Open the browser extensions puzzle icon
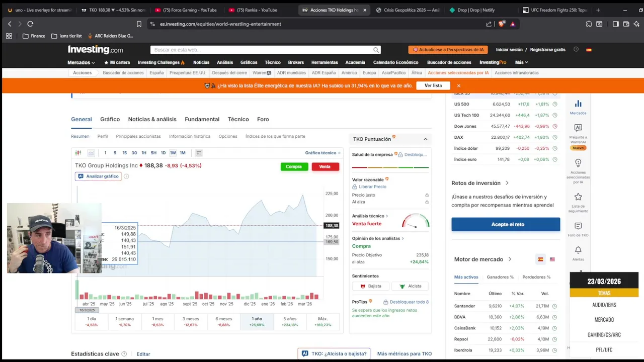The image size is (644, 362). 589,24
